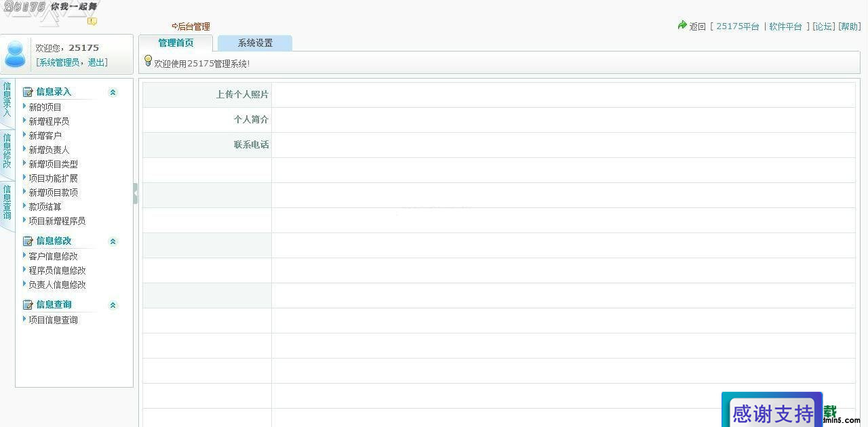Click the 信息修改 section header

coord(54,241)
